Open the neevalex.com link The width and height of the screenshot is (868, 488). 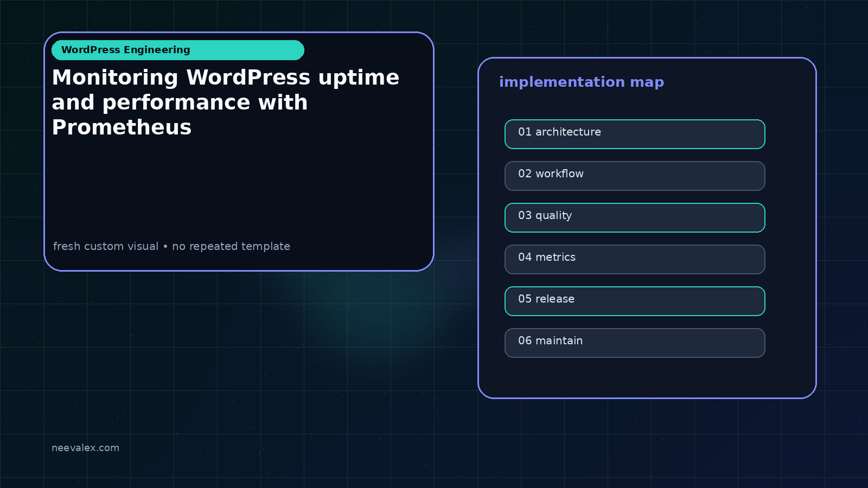pyautogui.click(x=85, y=448)
